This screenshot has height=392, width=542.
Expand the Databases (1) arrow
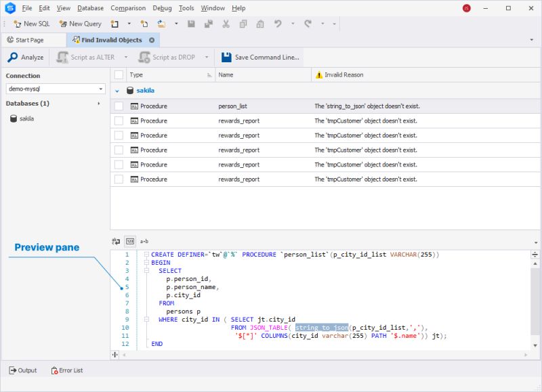point(99,104)
